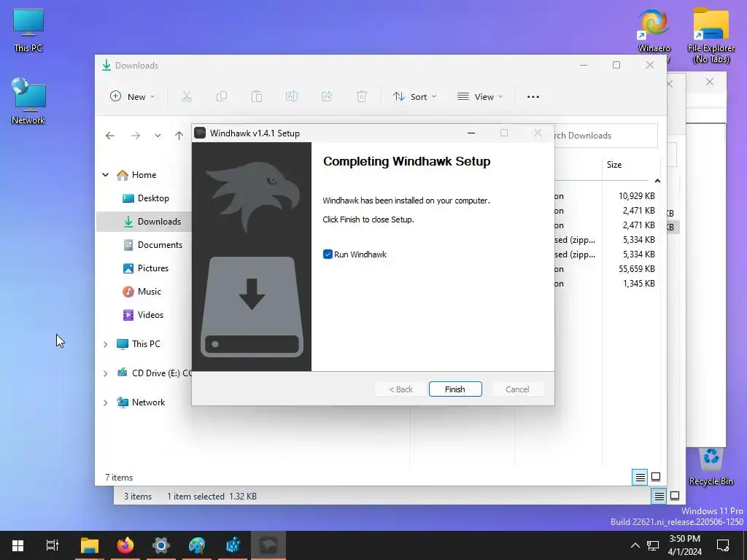
Task: Click the Delete trash icon in toolbar
Action: pyautogui.click(x=362, y=97)
